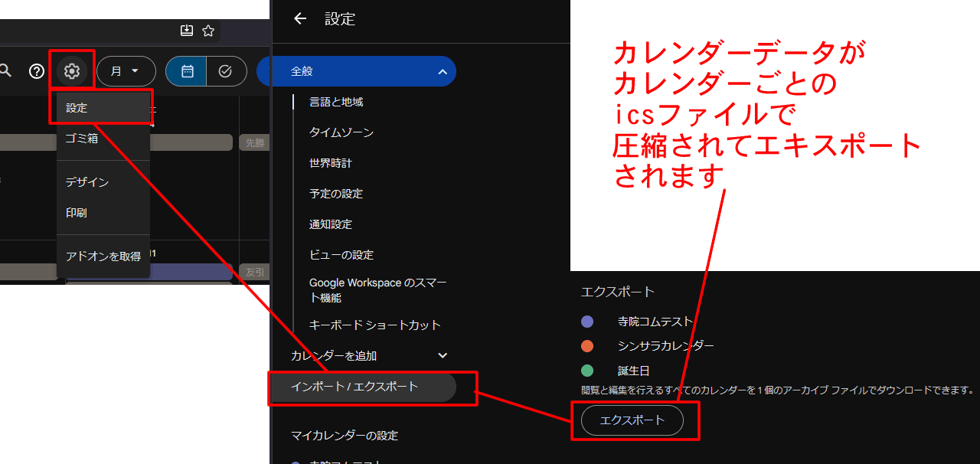Viewport: 980px width, 464px height.
Task: Choose デザイン in the dropdown menu
Action: 87,182
